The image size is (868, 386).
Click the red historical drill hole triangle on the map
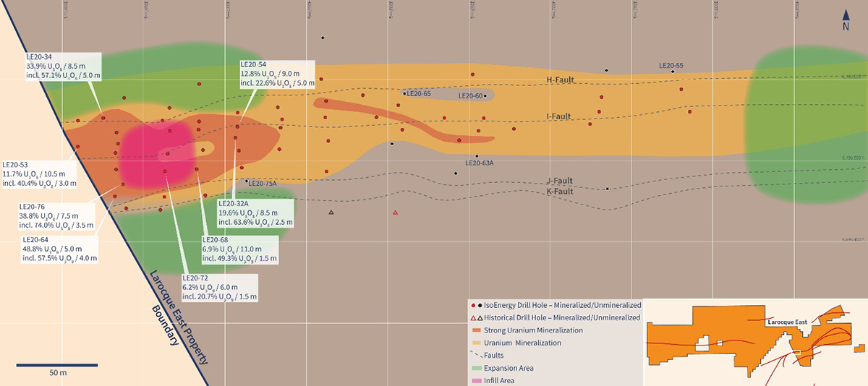pos(396,213)
